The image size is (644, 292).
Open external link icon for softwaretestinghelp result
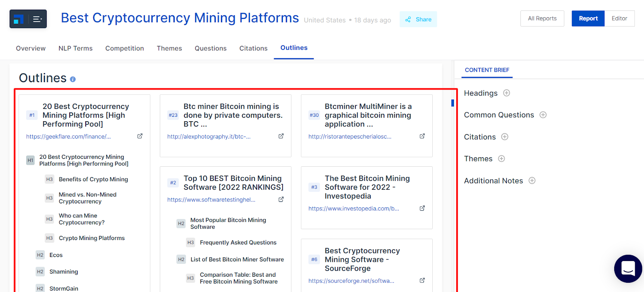point(281,199)
